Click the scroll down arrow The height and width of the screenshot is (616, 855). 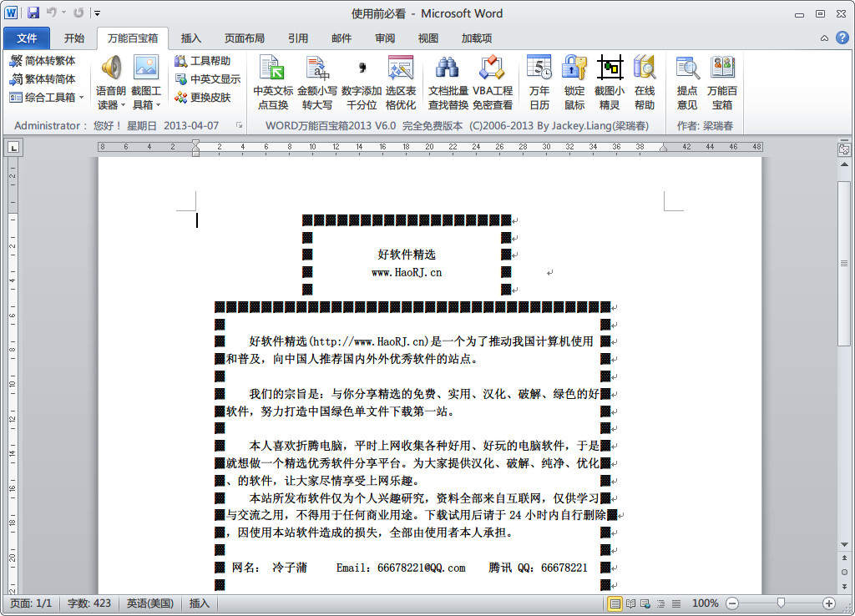pos(844,544)
